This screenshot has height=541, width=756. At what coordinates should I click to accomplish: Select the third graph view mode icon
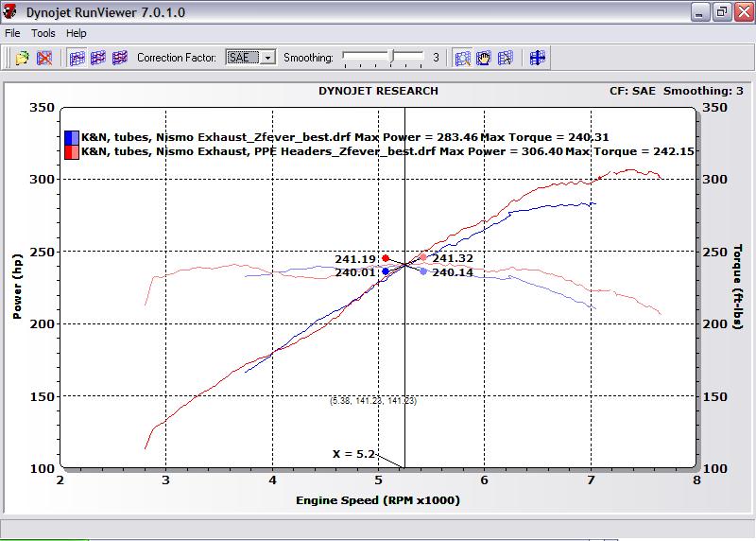point(120,58)
